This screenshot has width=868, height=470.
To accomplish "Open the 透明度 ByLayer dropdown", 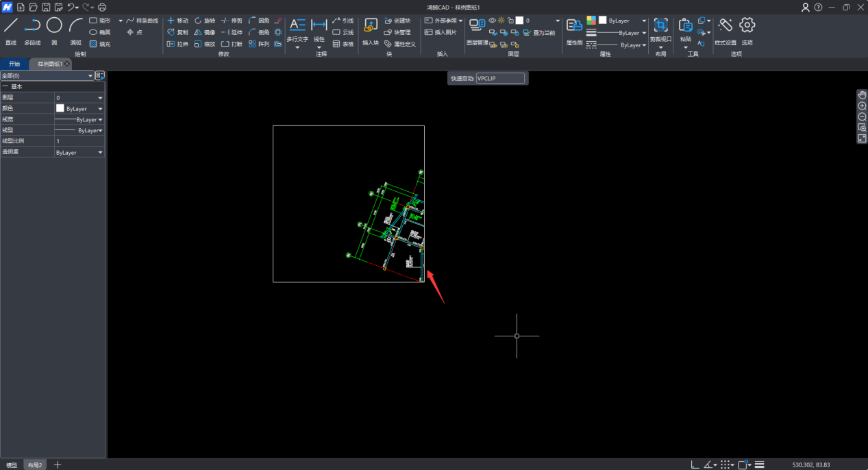I will [101, 153].
